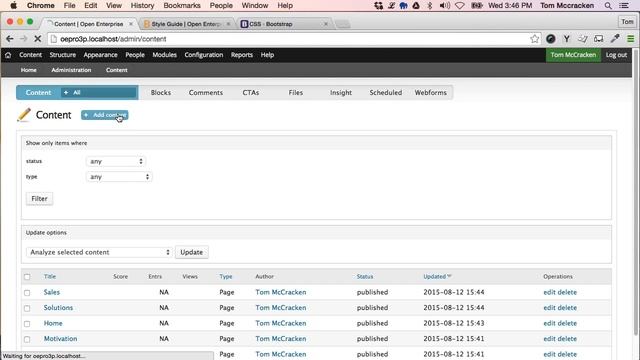Click the Chrome forward arrow

(x=24, y=39)
